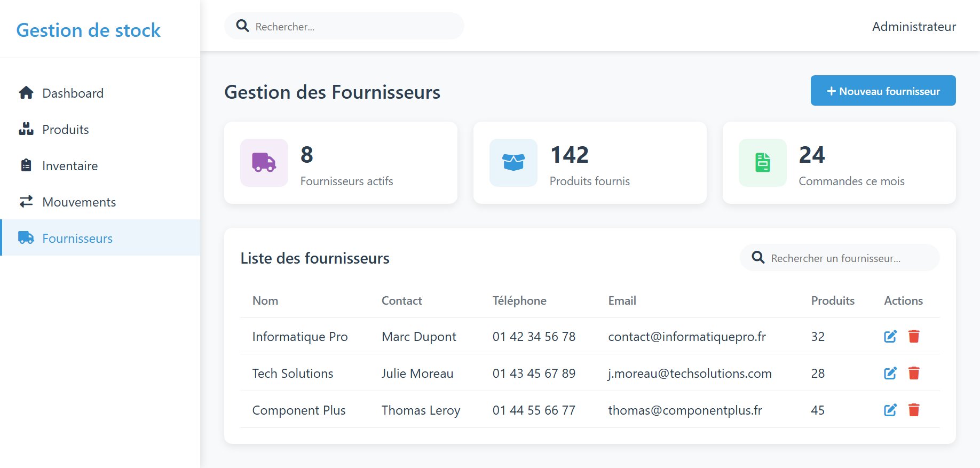Select Fournisseurs in the sidebar
980x468 pixels.
point(77,239)
